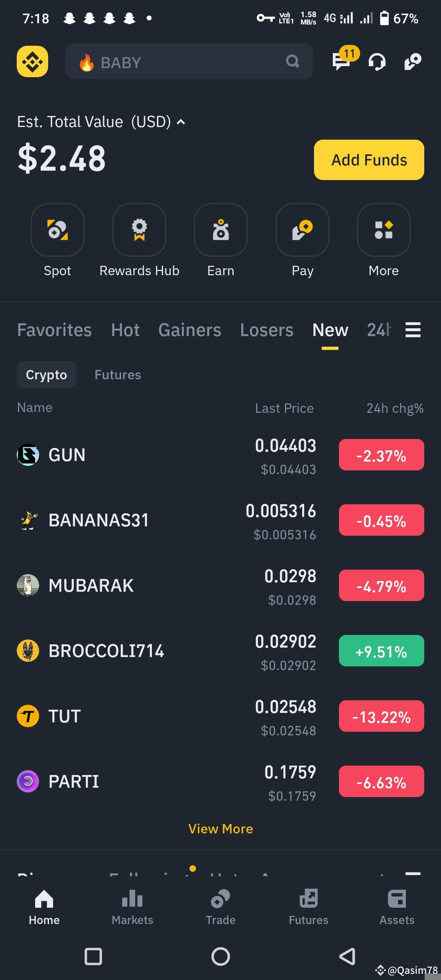This screenshot has height=980, width=441.
Task: Switch to the Gainers tab
Action: [190, 330]
